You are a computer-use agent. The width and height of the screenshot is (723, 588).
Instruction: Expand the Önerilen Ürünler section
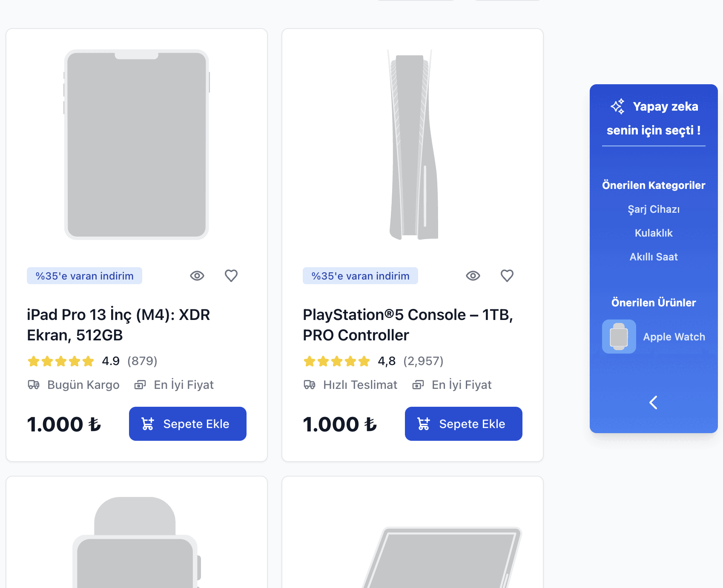[x=654, y=303]
